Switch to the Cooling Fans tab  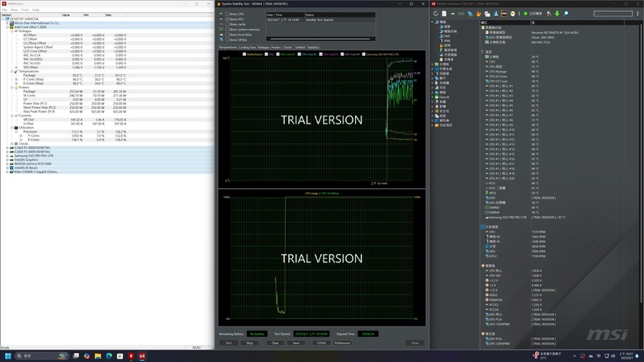point(247,48)
